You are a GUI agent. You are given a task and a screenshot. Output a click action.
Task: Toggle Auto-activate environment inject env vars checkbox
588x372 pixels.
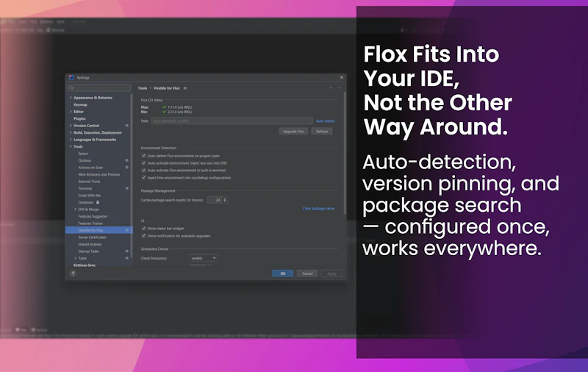143,163
